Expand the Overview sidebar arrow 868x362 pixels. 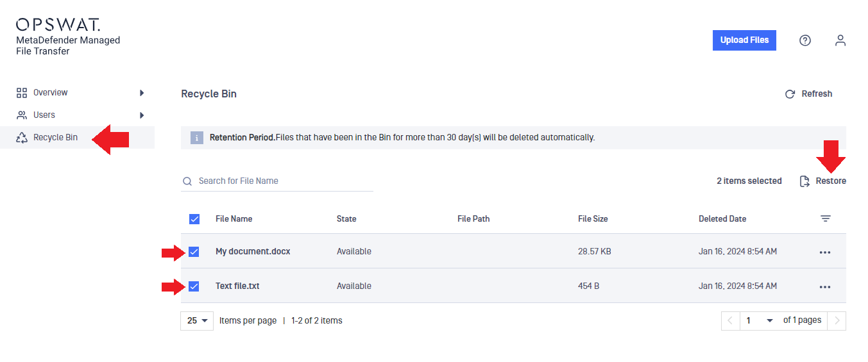[142, 93]
